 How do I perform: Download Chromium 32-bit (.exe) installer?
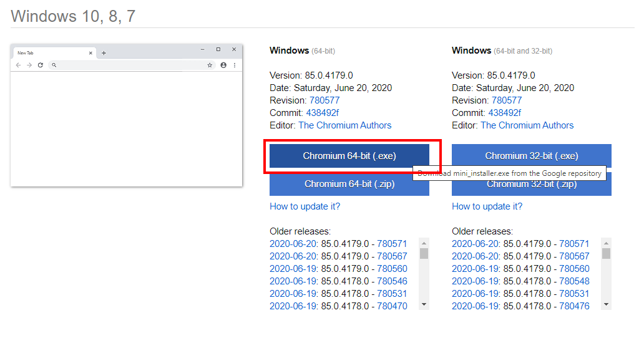click(x=532, y=156)
